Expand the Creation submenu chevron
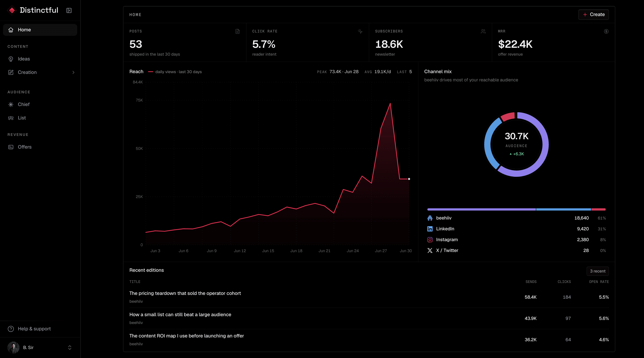 pyautogui.click(x=73, y=72)
